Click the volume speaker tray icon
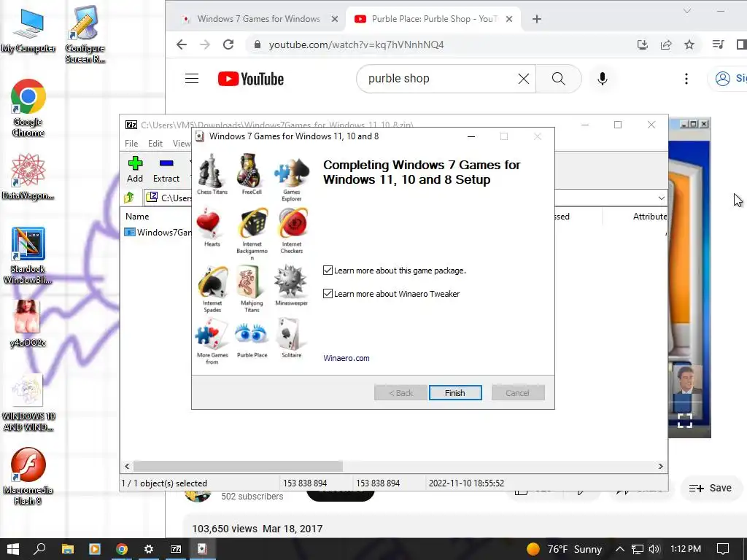747x560 pixels. [654, 549]
